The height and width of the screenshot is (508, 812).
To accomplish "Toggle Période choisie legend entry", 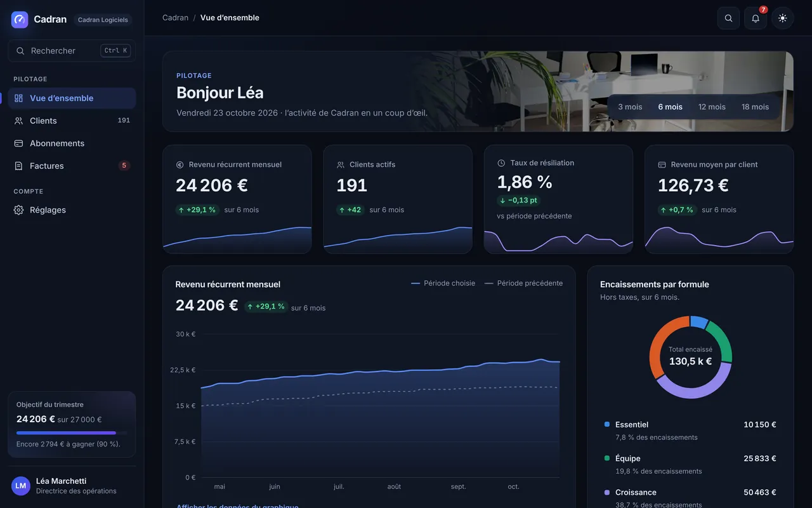I will (x=443, y=283).
